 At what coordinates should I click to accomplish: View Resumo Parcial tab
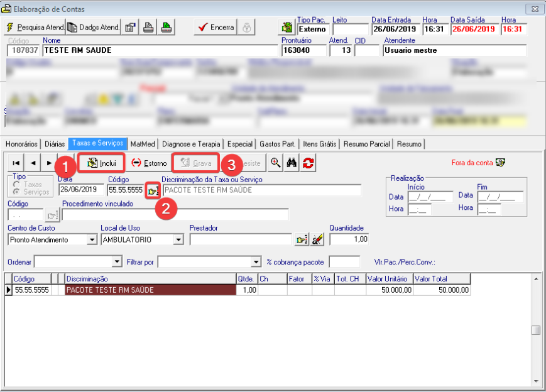click(366, 144)
